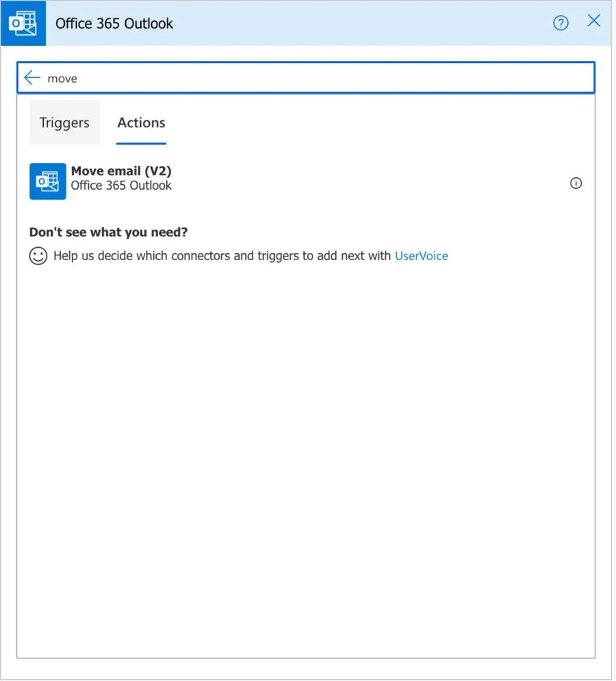Click the blue underline beneath Actions tab
Image resolution: width=616 pixels, height=681 pixels.
141,143
